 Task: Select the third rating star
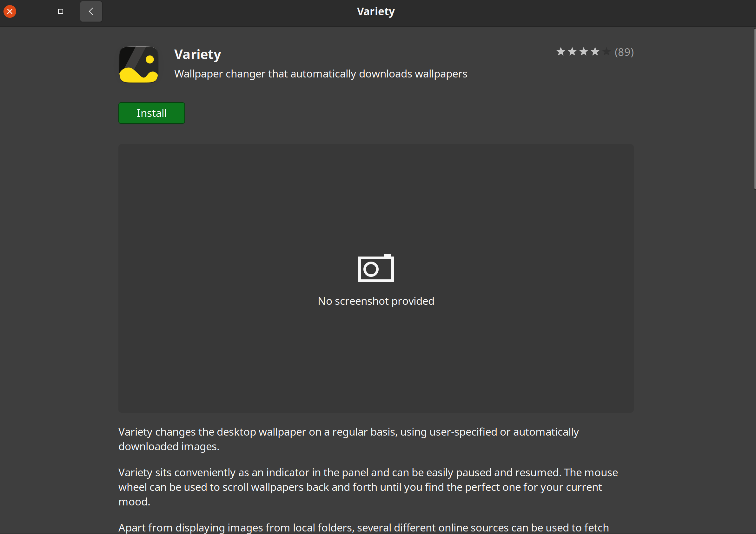584,52
